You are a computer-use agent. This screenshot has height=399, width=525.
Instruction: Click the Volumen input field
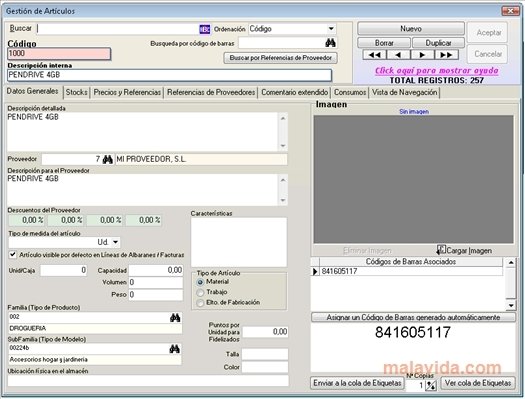[156, 283]
